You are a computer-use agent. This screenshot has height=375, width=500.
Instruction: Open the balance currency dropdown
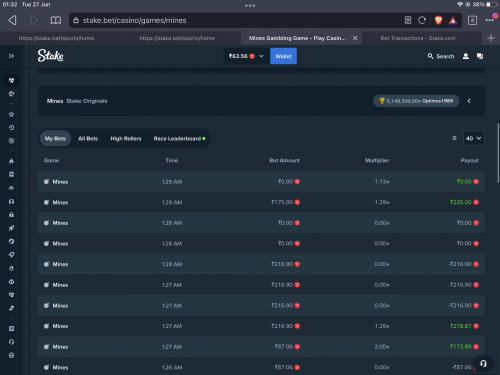coord(247,56)
